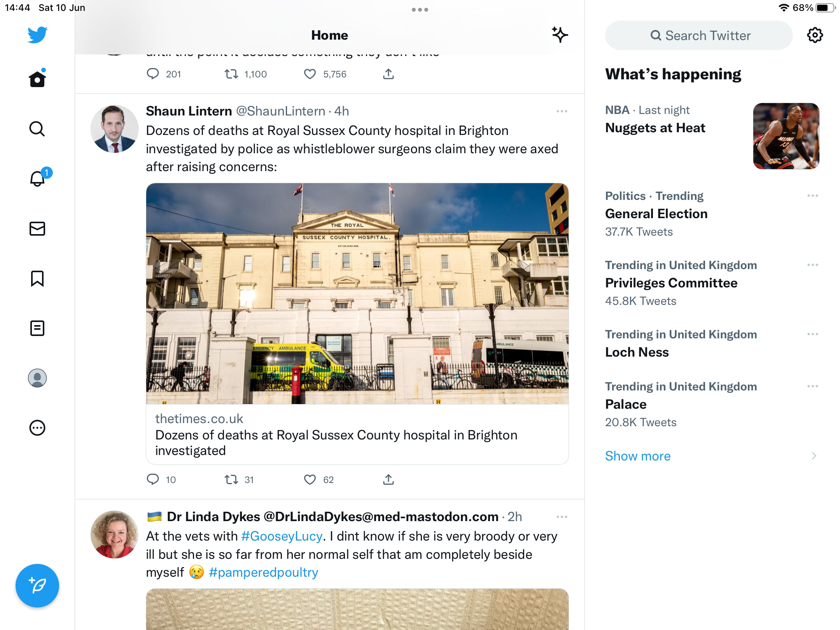This screenshot has width=840, height=630.
Task: Open trends settings gear icon
Action: pyautogui.click(x=815, y=35)
